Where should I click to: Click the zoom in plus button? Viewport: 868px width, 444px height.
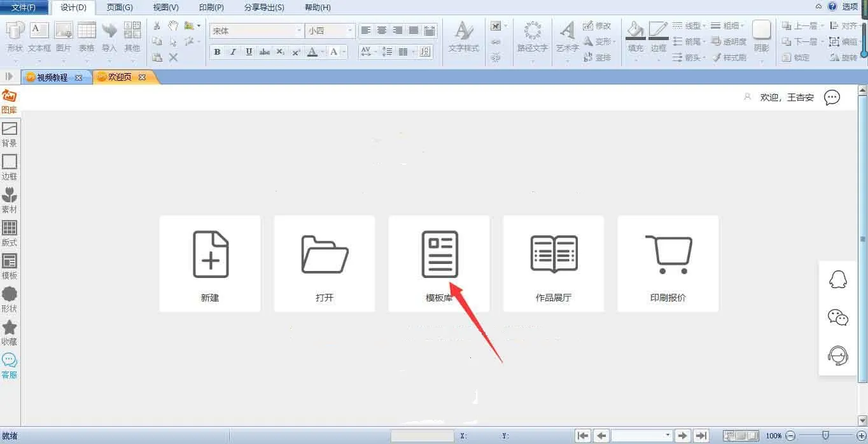(862, 436)
